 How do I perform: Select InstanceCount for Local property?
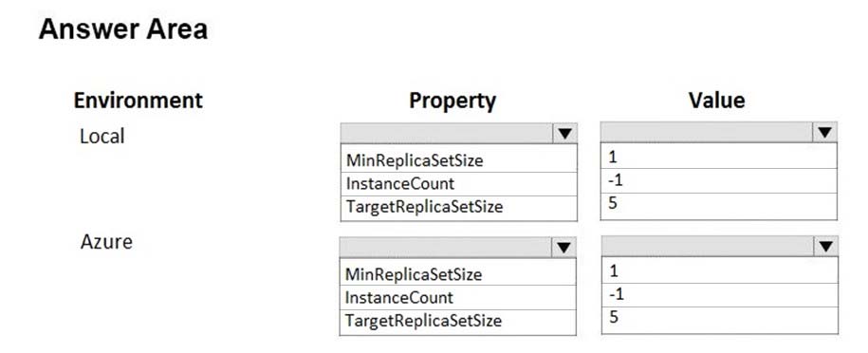click(x=459, y=184)
